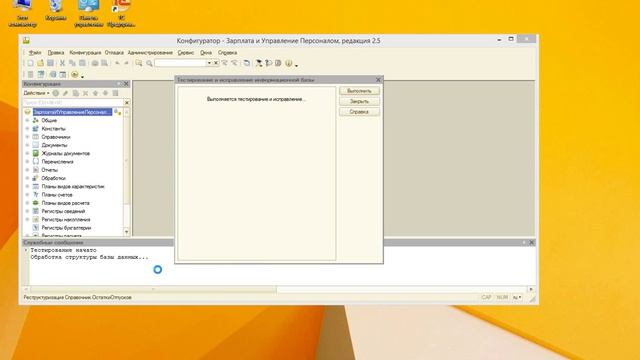
Task: Click the round add icon next to Действия
Action: [x=56, y=93]
